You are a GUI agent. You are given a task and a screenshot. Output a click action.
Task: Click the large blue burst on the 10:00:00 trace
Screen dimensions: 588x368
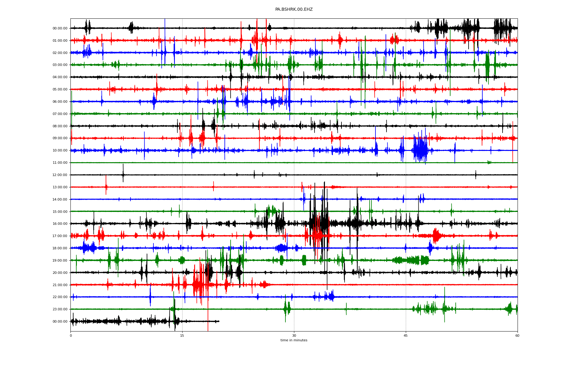pyautogui.click(x=420, y=150)
